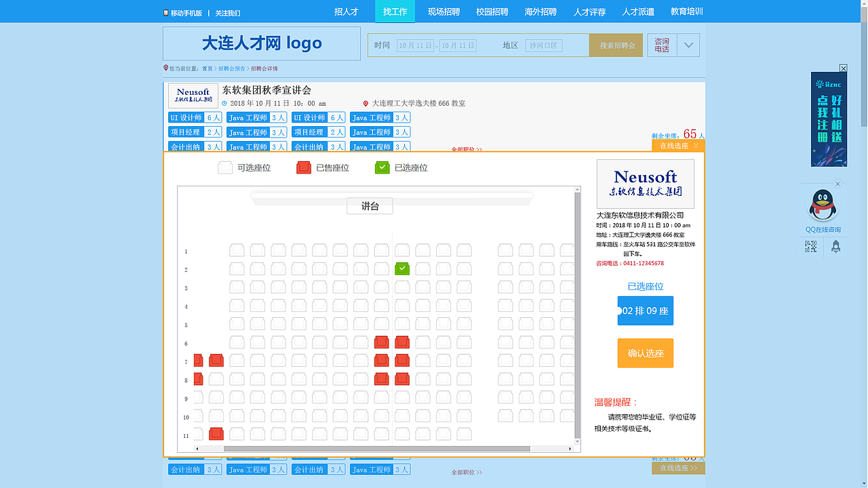Image resolution: width=868 pixels, height=488 pixels.
Task: Click the mobile phone icon beside 移动手机版
Action: (x=165, y=13)
